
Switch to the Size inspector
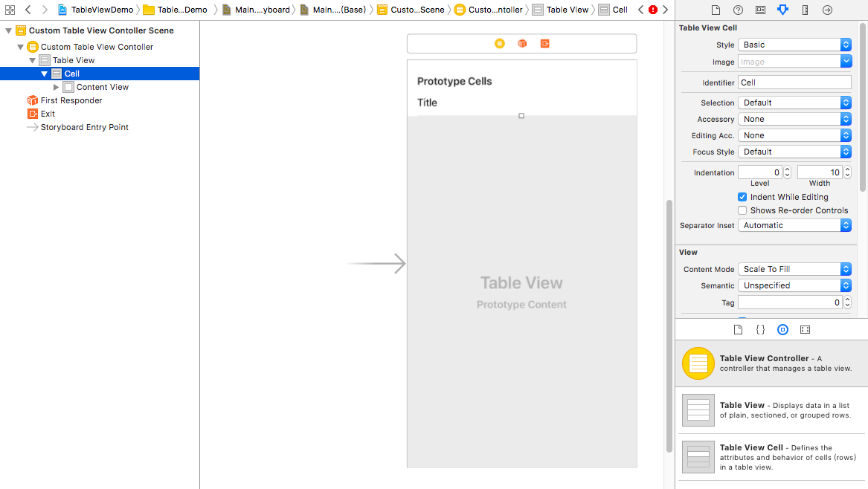805,10
